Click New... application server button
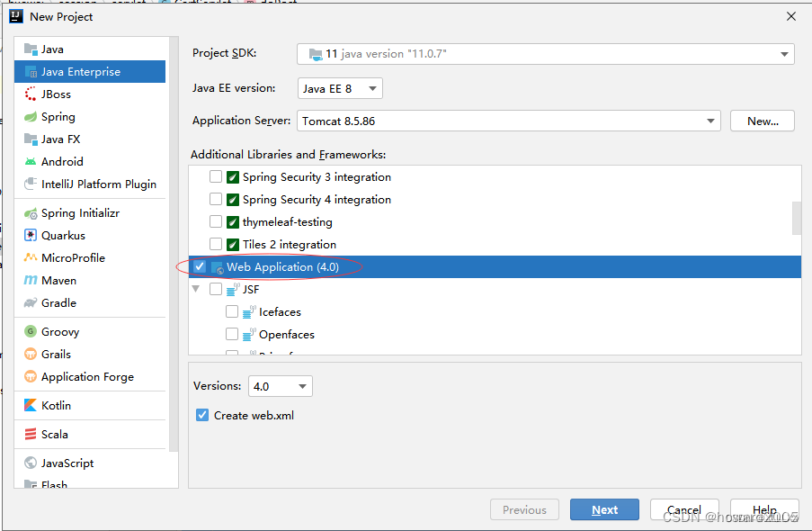 click(763, 121)
